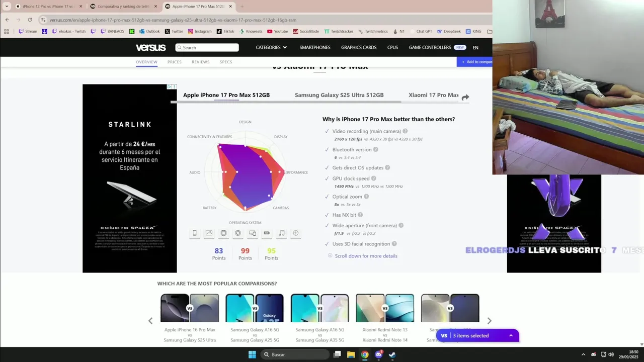Open the Instagram bookmark

click(x=200, y=31)
